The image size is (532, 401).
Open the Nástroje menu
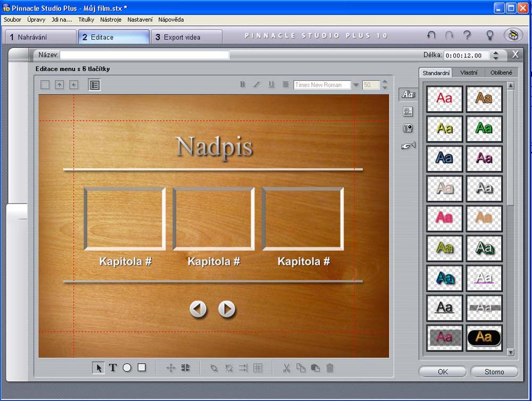pos(111,20)
